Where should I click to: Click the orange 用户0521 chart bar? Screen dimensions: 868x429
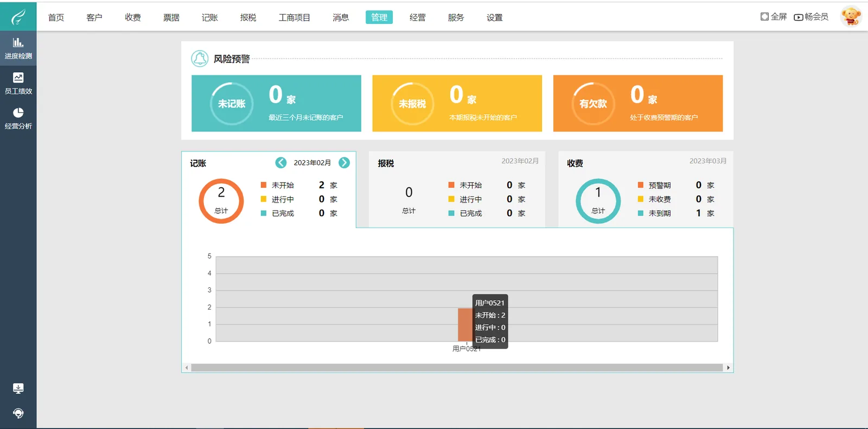(x=465, y=325)
